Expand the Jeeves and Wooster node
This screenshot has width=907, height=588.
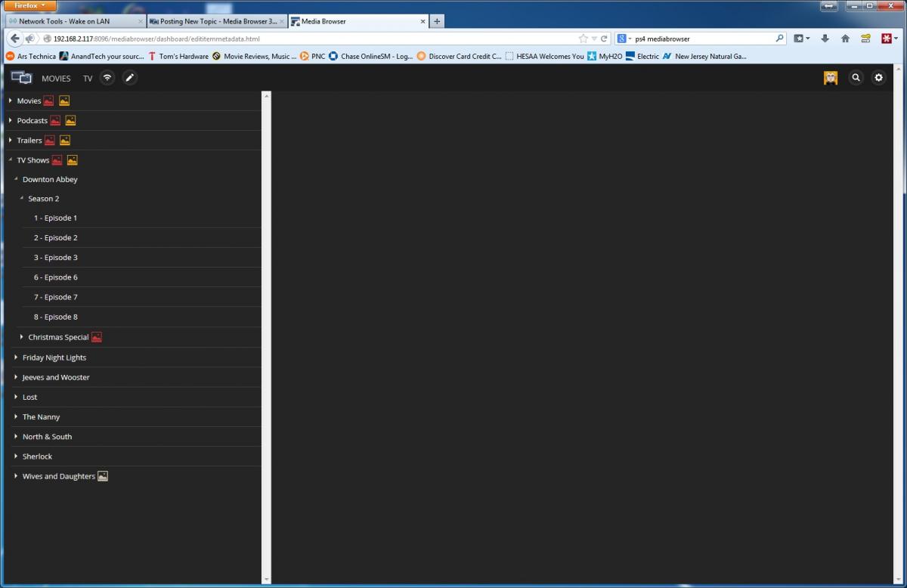[16, 377]
